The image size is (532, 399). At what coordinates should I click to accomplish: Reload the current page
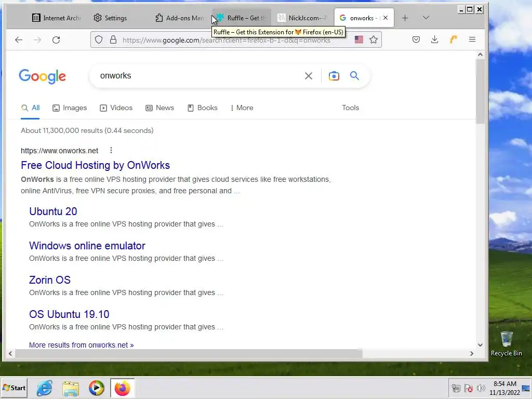pyautogui.click(x=56, y=40)
